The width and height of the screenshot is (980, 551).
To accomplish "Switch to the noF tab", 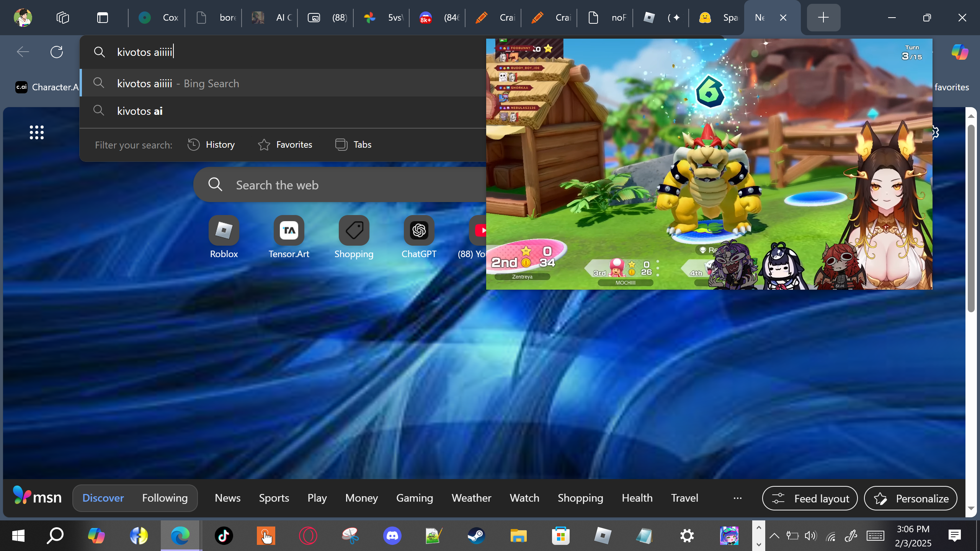I will click(x=607, y=18).
